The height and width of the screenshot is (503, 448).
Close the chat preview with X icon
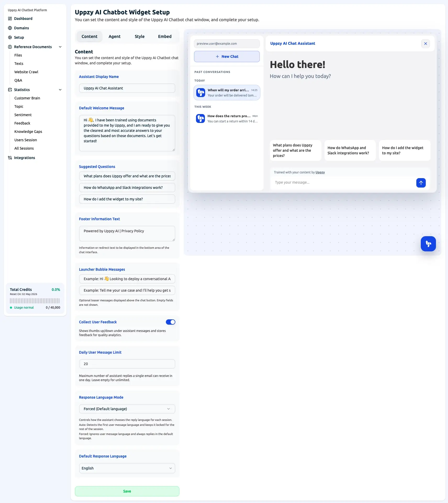(425, 44)
